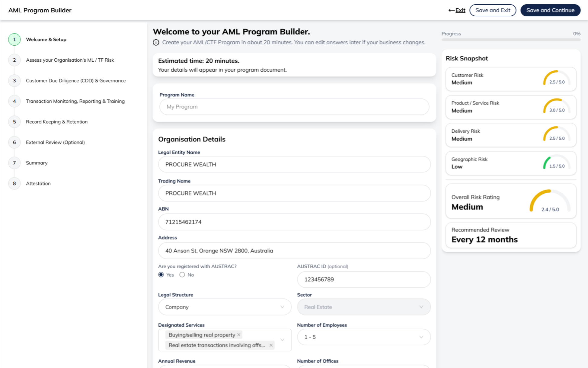Click the AUSTRAC ID input field

pos(364,279)
